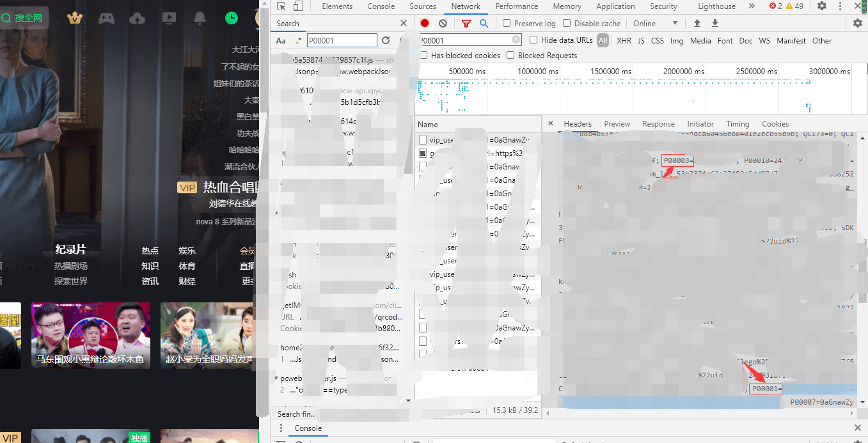The height and width of the screenshot is (443, 868).
Task: Open the game controller icon
Action: tap(106, 18)
